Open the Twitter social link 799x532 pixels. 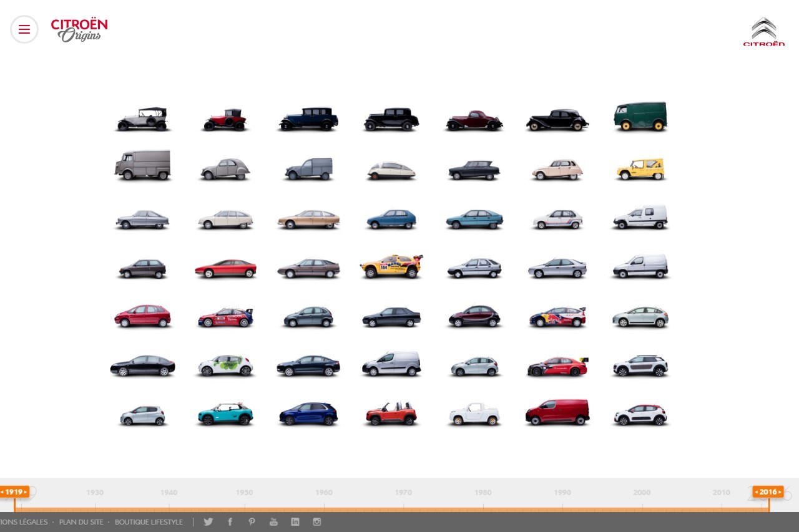point(208,522)
